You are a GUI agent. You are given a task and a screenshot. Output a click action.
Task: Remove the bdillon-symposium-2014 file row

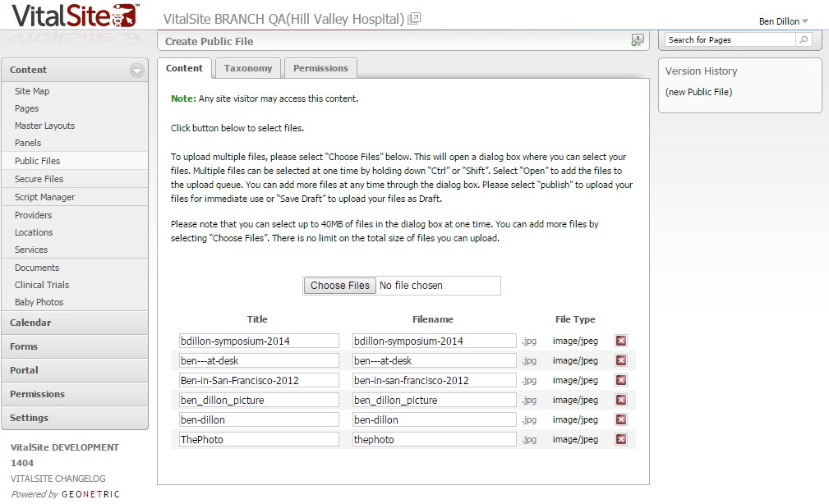pos(621,341)
